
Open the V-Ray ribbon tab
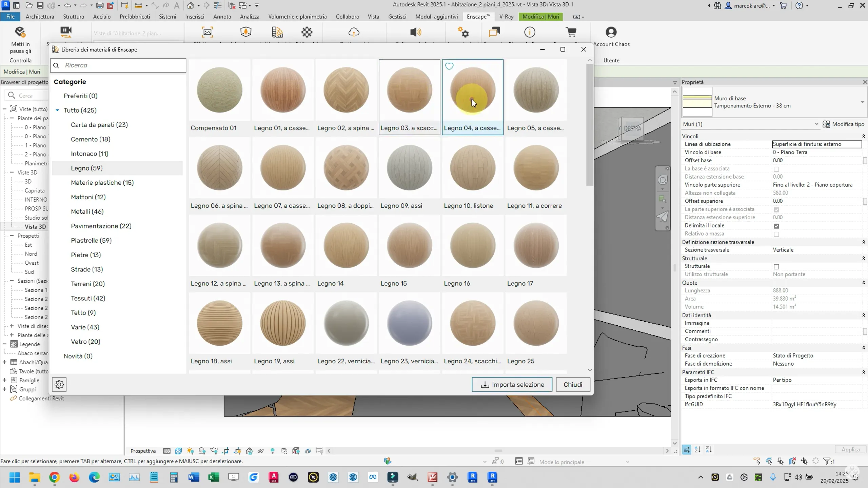tap(506, 17)
